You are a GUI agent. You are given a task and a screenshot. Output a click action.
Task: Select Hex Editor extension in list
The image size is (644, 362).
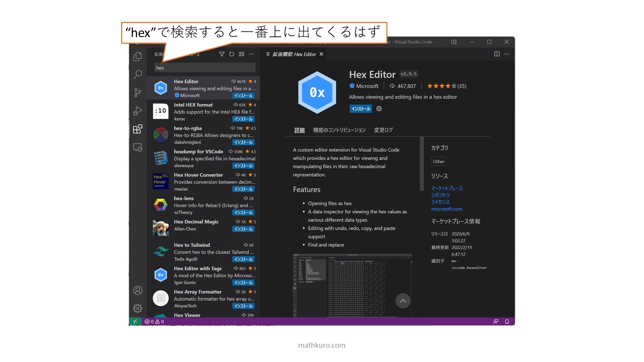coord(203,88)
